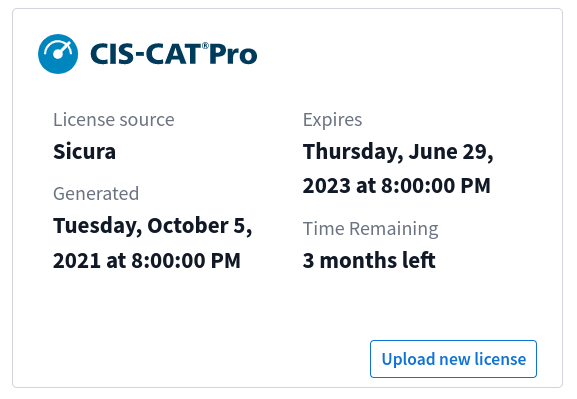
Task: Click the registered trademark symbol in logo
Action: coord(205,46)
